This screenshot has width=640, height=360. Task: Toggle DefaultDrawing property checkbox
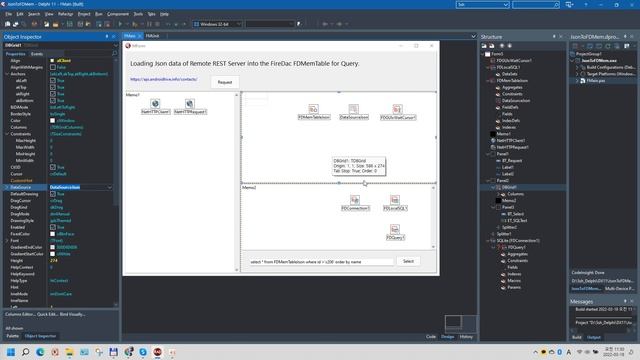coord(53,194)
